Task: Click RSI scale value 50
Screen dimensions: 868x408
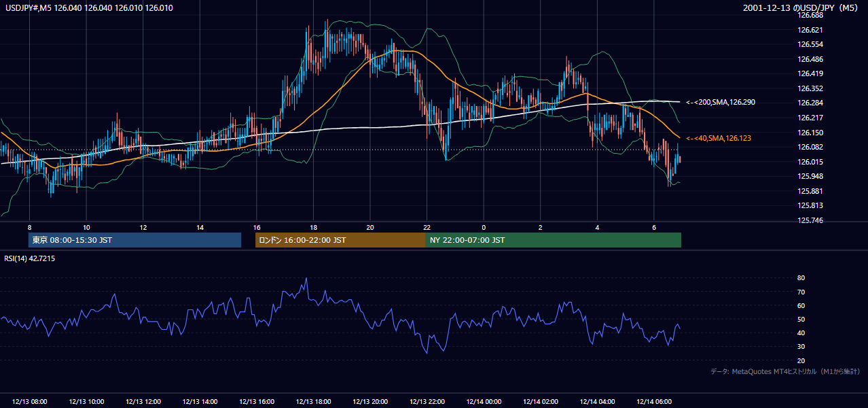Action: pos(801,319)
